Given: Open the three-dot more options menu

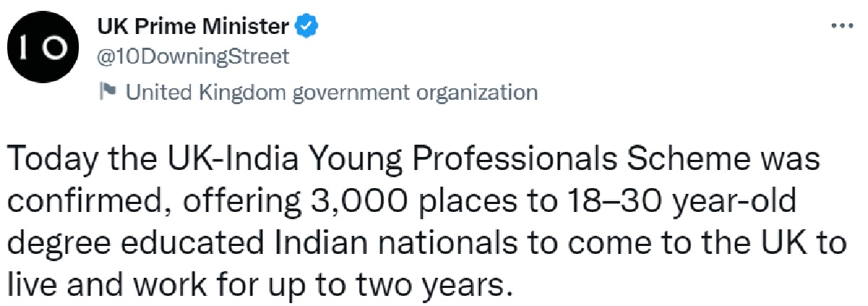Looking at the screenshot, I should coord(841,25).
